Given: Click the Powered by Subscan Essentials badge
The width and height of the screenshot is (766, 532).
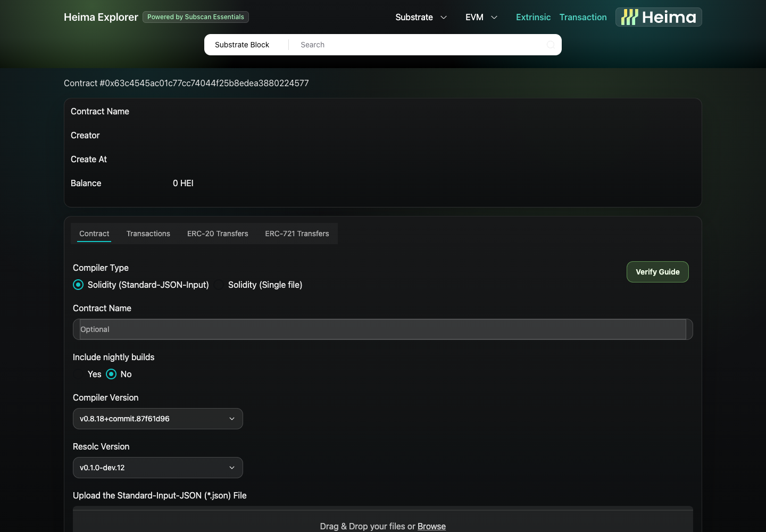Looking at the screenshot, I should click(196, 17).
